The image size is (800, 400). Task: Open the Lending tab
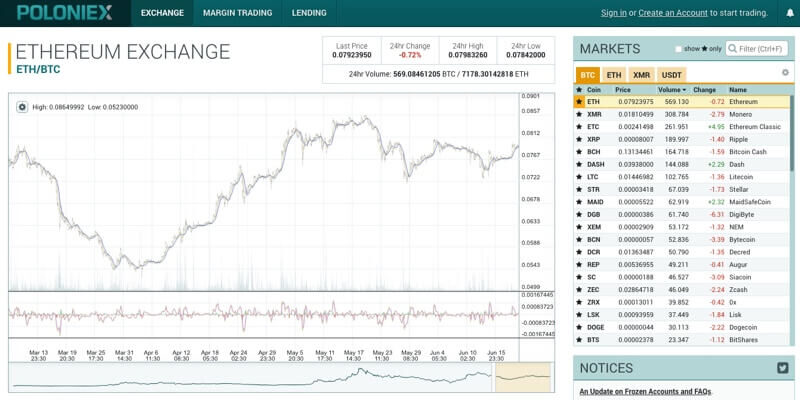[x=309, y=13]
